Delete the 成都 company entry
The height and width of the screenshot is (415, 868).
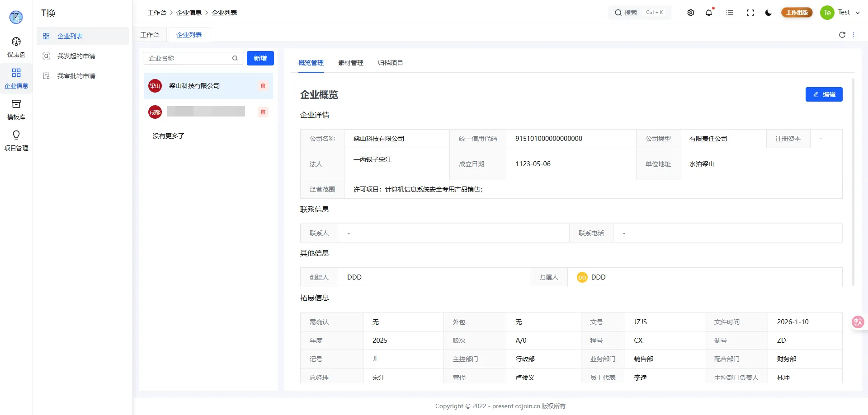coord(263,112)
